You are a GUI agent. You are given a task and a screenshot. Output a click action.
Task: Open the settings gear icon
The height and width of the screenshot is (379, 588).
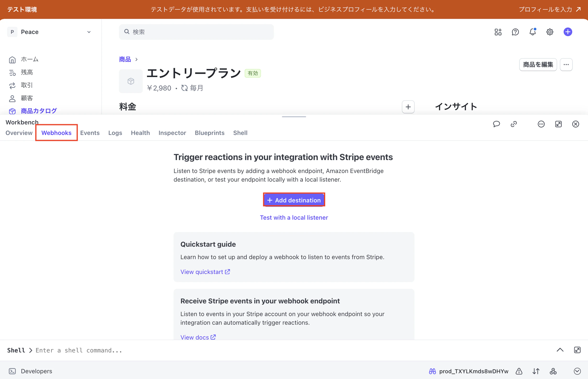(x=550, y=32)
